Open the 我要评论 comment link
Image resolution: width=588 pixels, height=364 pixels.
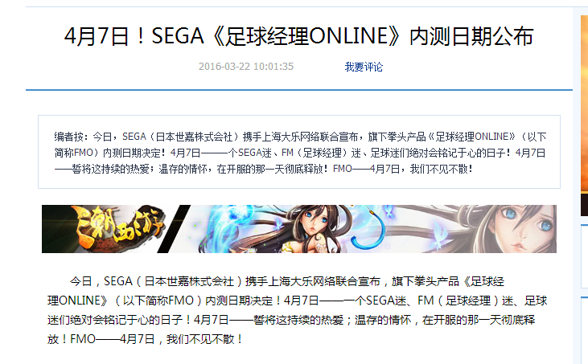[364, 67]
